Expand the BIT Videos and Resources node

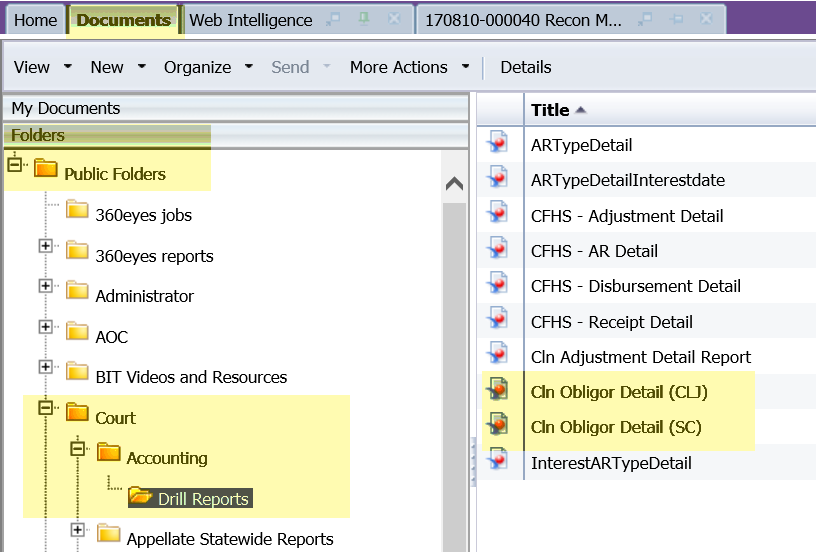coord(46,367)
